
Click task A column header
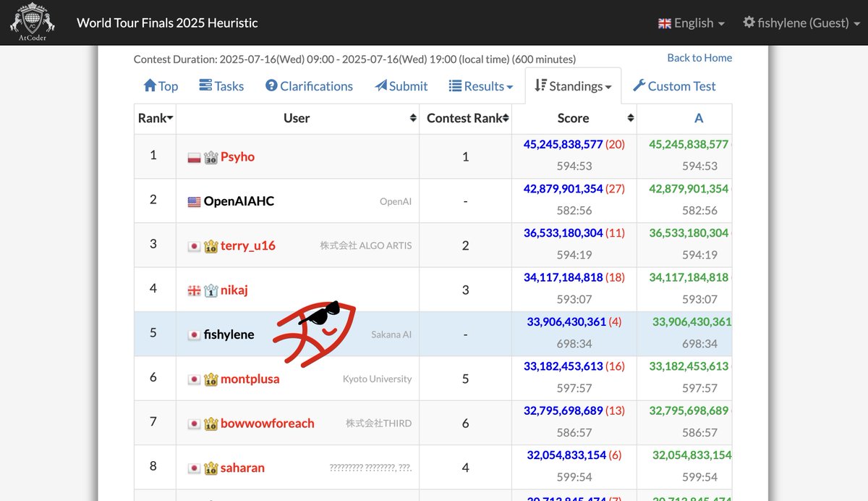point(698,118)
